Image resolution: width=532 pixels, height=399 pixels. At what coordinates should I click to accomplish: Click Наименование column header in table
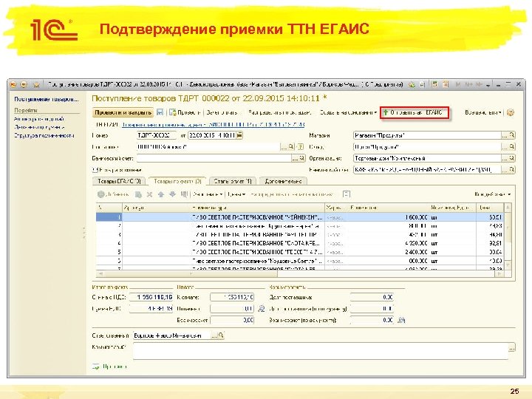coord(258,208)
